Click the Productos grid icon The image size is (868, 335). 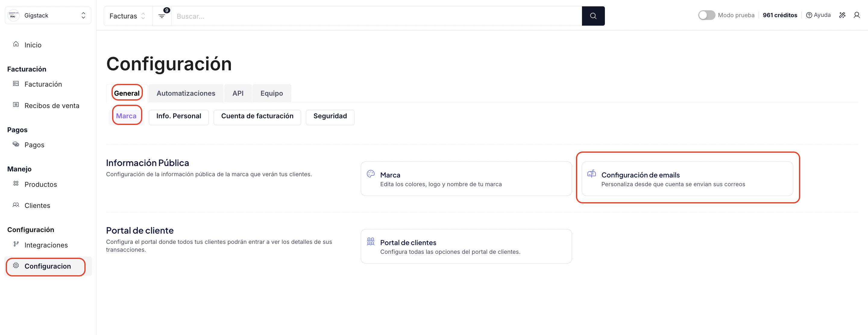click(x=16, y=183)
